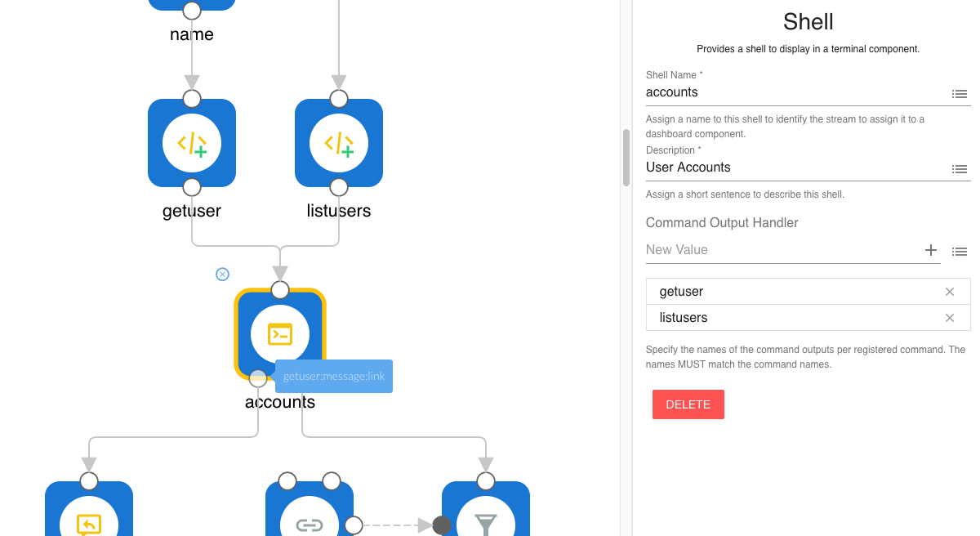Click the small circled X above accounts node
This screenshot has width=980, height=536.
[222, 275]
